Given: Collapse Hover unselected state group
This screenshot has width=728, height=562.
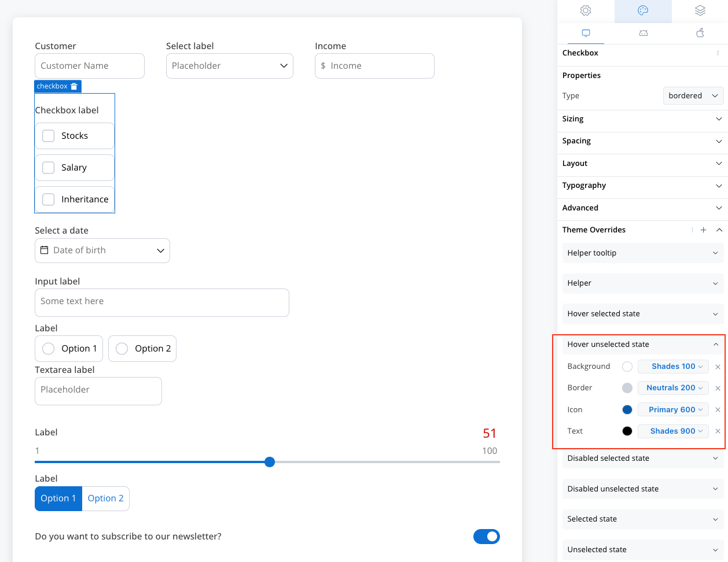Looking at the screenshot, I should pos(643,345).
